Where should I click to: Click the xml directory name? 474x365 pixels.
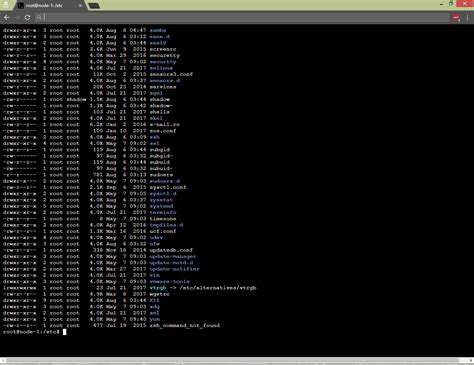point(154,313)
